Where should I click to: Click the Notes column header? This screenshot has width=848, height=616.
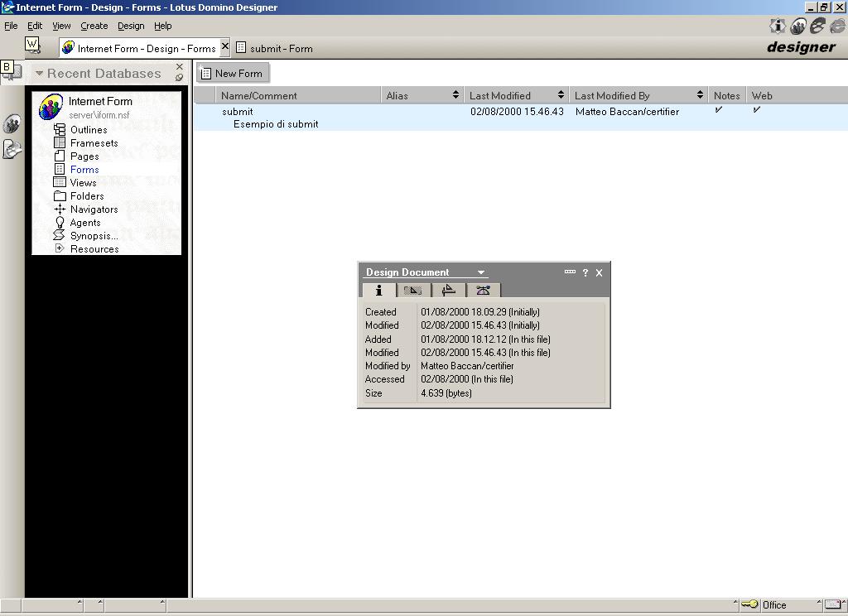point(726,95)
